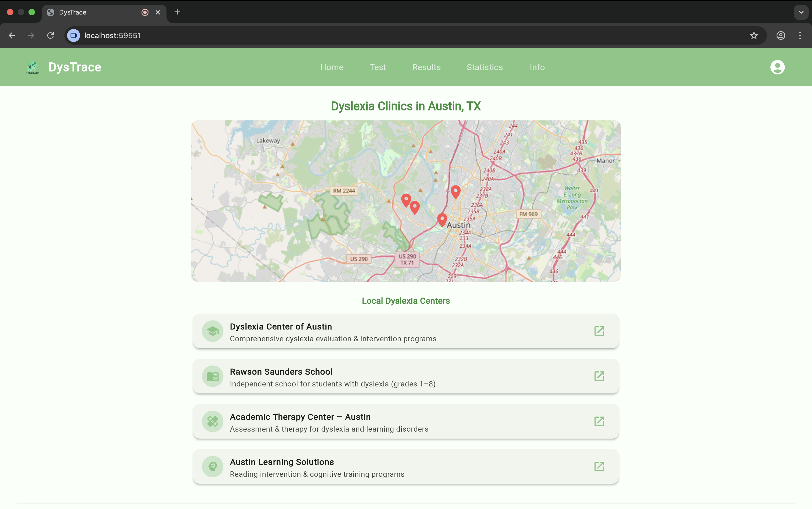Open external link for Dyslexia Center of Austin

599,331
